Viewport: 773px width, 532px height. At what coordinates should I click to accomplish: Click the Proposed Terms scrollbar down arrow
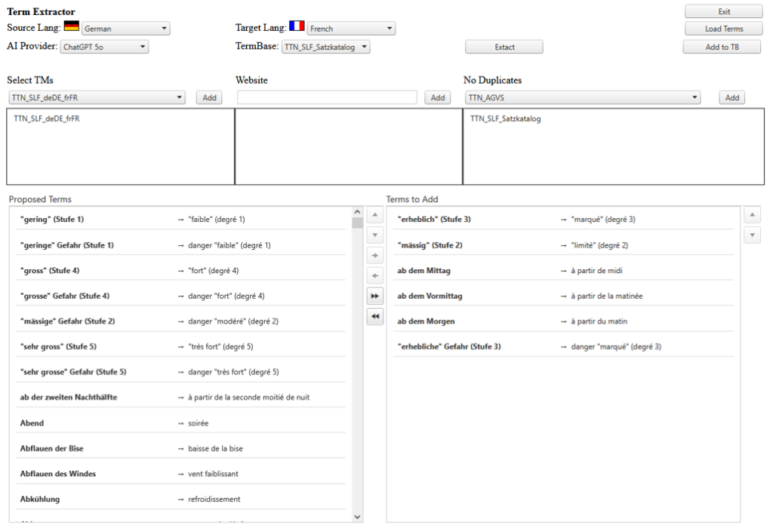click(358, 517)
